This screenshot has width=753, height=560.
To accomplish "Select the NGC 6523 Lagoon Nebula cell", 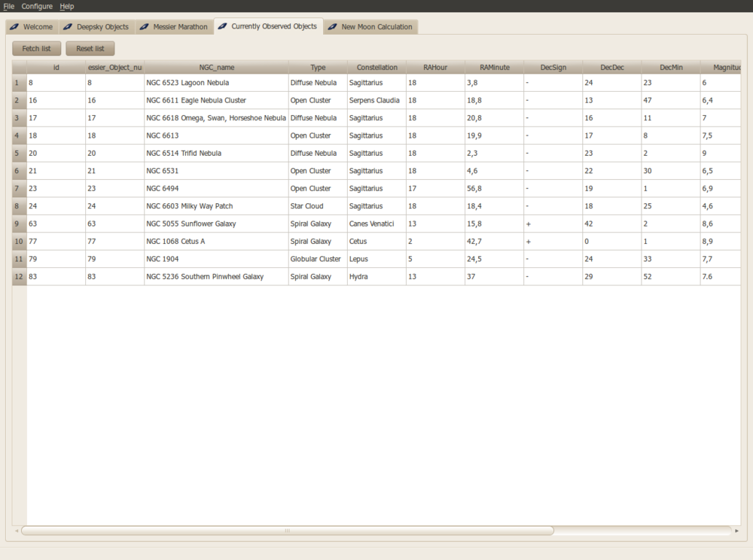I will coord(215,83).
